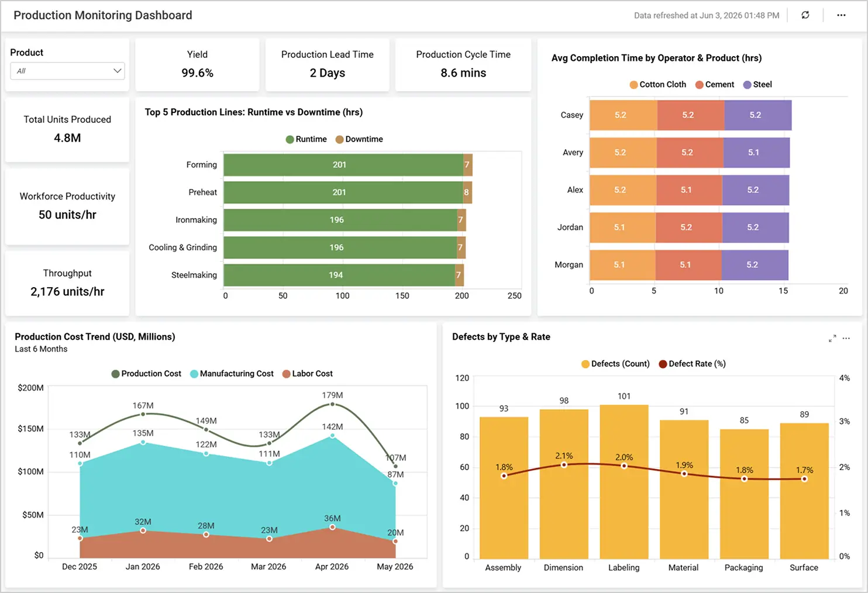Click the 2.0% defect rate point
Viewport: 868px width, 593px height.
point(624,466)
